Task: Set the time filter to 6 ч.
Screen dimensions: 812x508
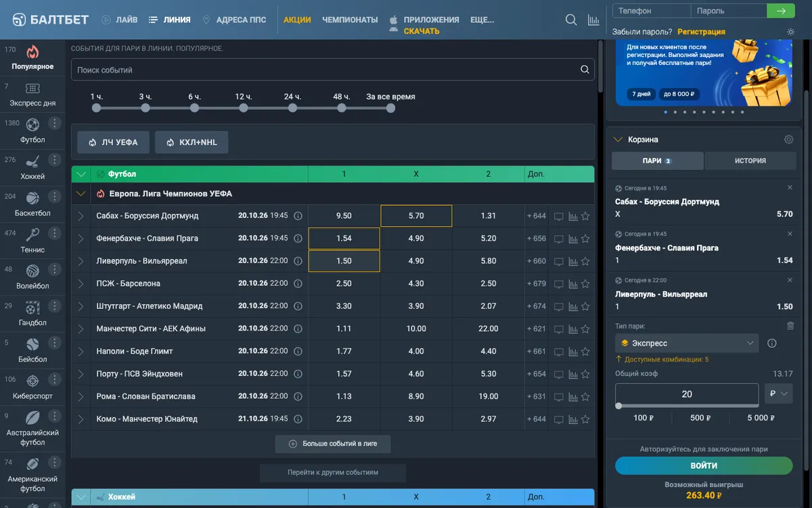Action: coord(195,108)
